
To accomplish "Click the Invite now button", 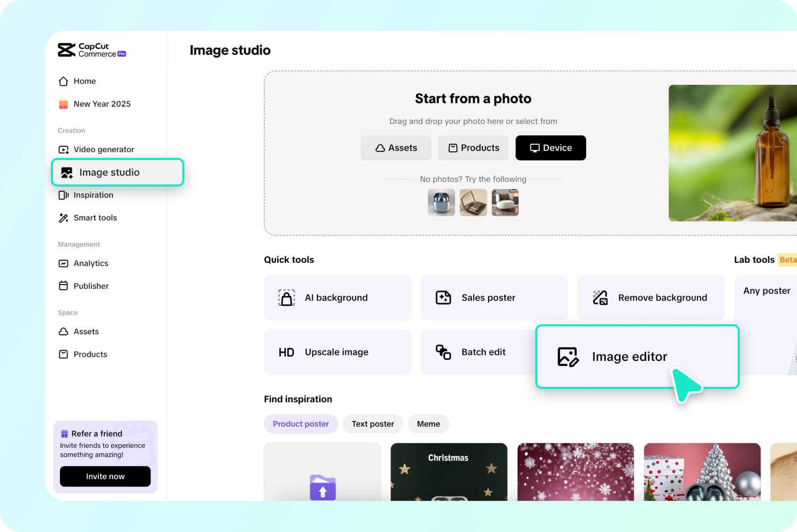I will point(105,476).
